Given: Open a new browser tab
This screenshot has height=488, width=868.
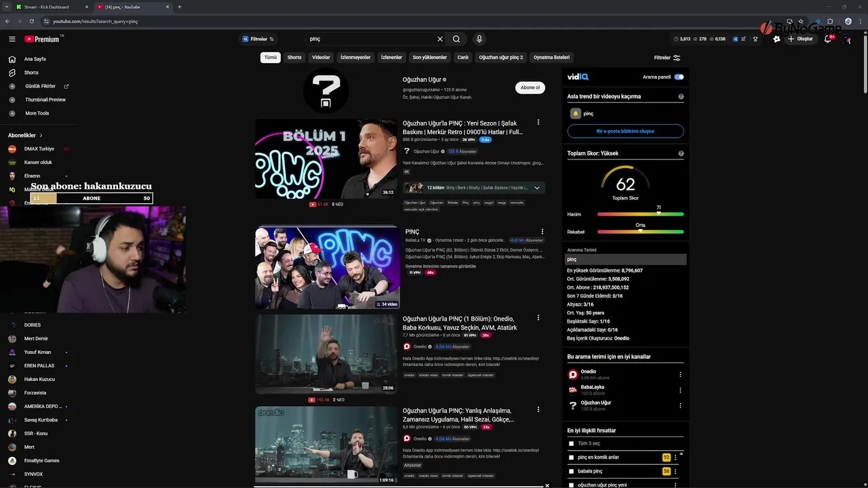Looking at the screenshot, I should click(179, 7).
